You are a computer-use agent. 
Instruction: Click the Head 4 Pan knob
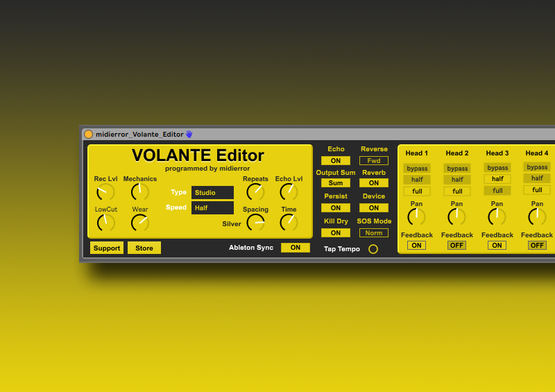pyautogui.click(x=537, y=217)
